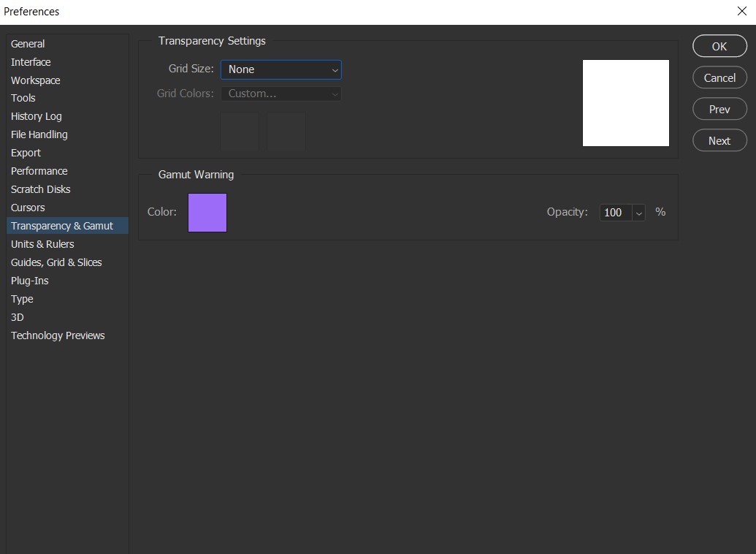Click the transparency preview thumbnail
The width and height of the screenshot is (756, 554).
pyautogui.click(x=625, y=102)
